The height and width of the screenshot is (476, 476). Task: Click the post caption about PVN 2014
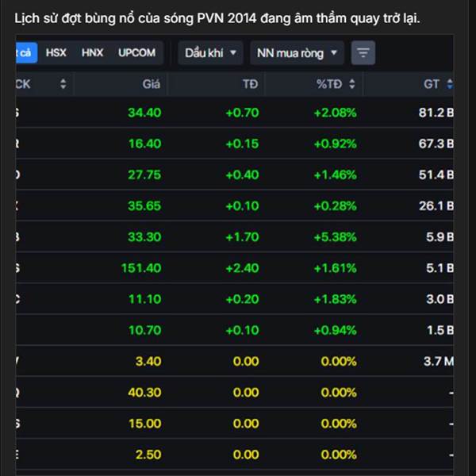(217, 18)
